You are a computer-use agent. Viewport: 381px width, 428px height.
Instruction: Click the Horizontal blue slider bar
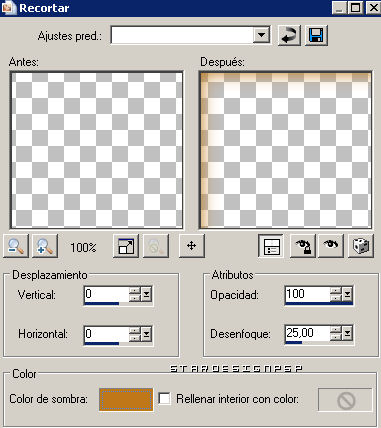coord(102,343)
